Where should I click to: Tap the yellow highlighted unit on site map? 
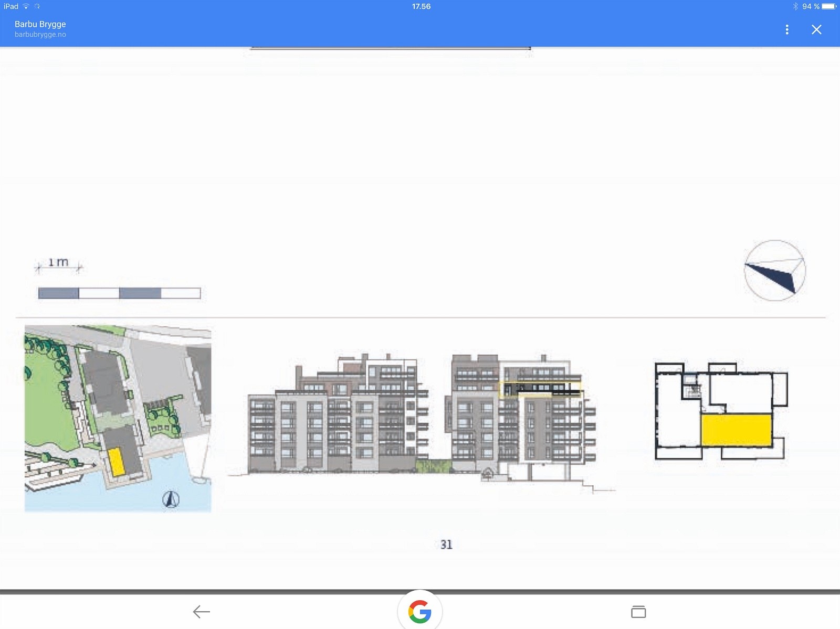click(117, 462)
